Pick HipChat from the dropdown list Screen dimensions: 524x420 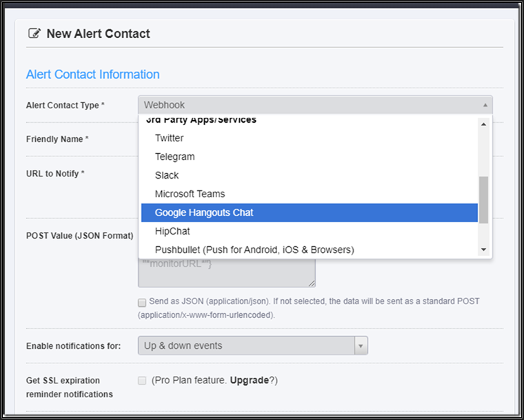(x=310, y=232)
